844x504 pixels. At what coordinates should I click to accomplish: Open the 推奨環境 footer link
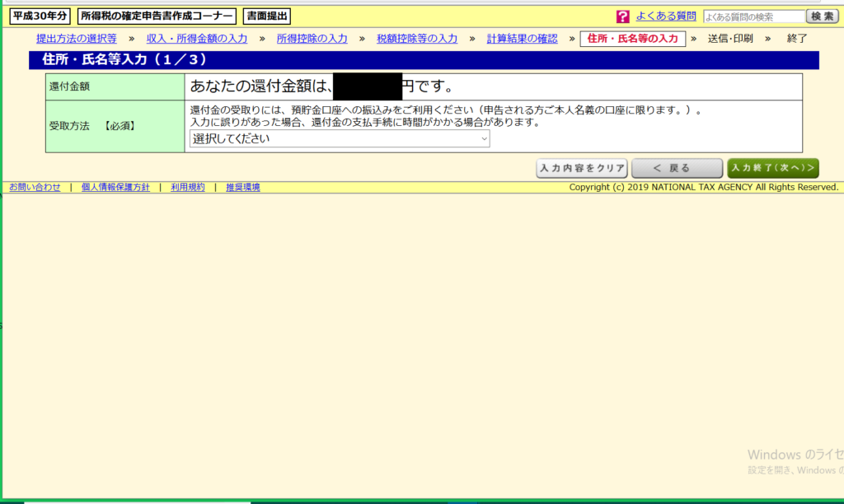243,187
